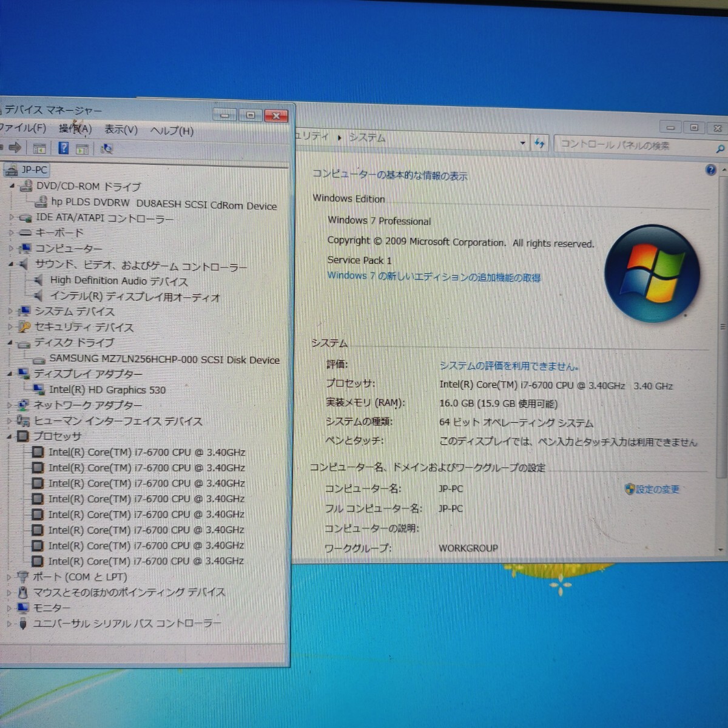The height and width of the screenshot is (728, 728).
Task: Select SAMSUNG MZ7LN256HCHP-000 SCSI Disk Device
Action: click(164, 359)
